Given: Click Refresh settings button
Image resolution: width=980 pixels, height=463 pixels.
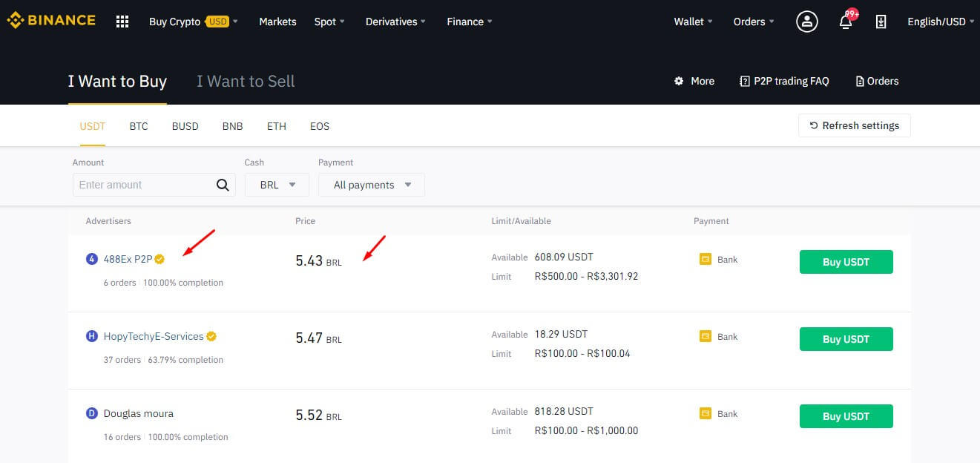Looking at the screenshot, I should pos(855,125).
